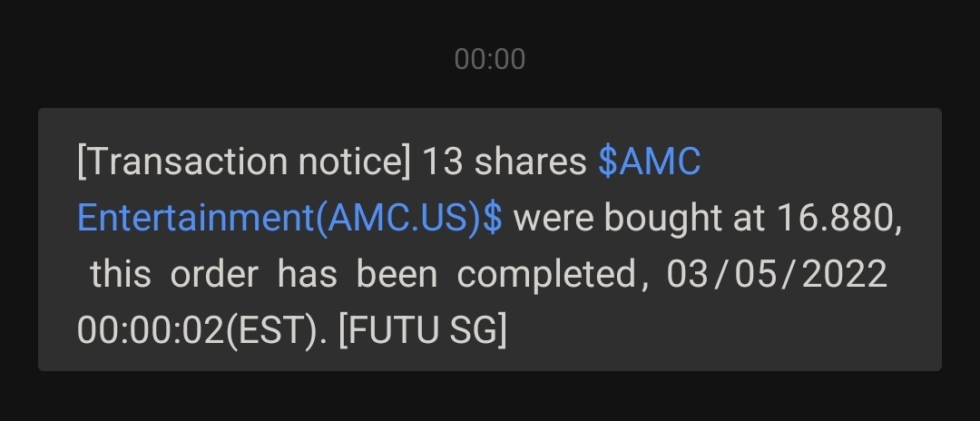Open the $AMC Entertainment(AMC.US)$ stock link
The height and width of the screenshot is (421, 980).
point(289,218)
